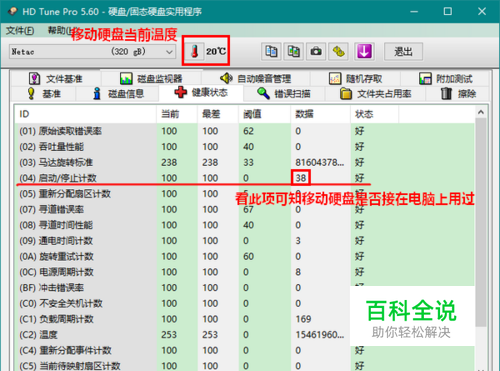The image size is (500, 371).
Task: Open options via the yellow tool icon
Action: coord(339,52)
